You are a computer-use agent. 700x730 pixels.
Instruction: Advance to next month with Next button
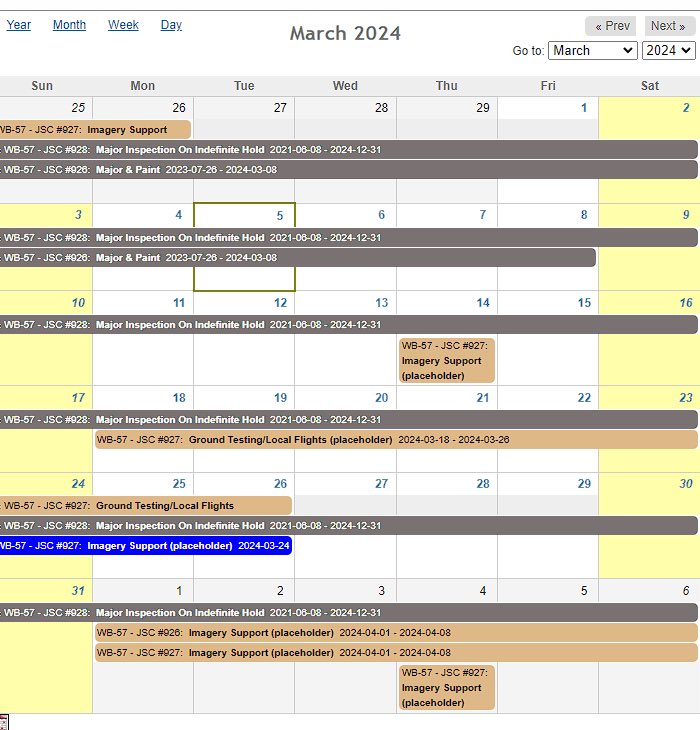coord(668,26)
